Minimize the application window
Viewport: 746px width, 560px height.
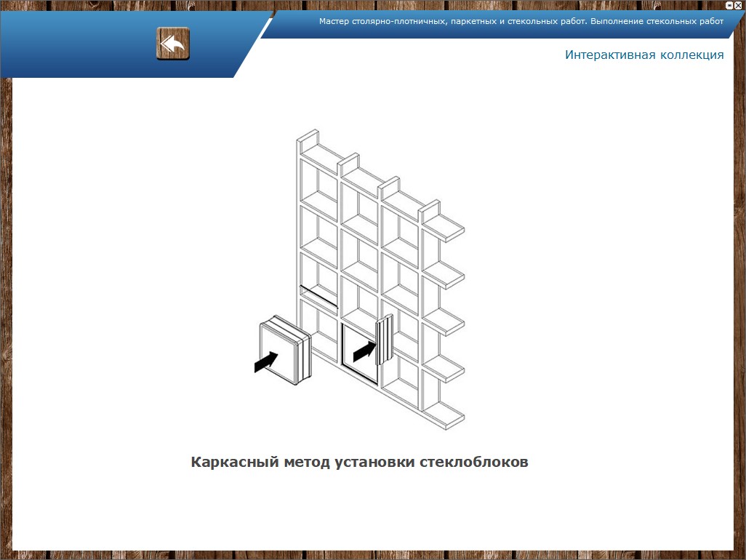coord(729,5)
